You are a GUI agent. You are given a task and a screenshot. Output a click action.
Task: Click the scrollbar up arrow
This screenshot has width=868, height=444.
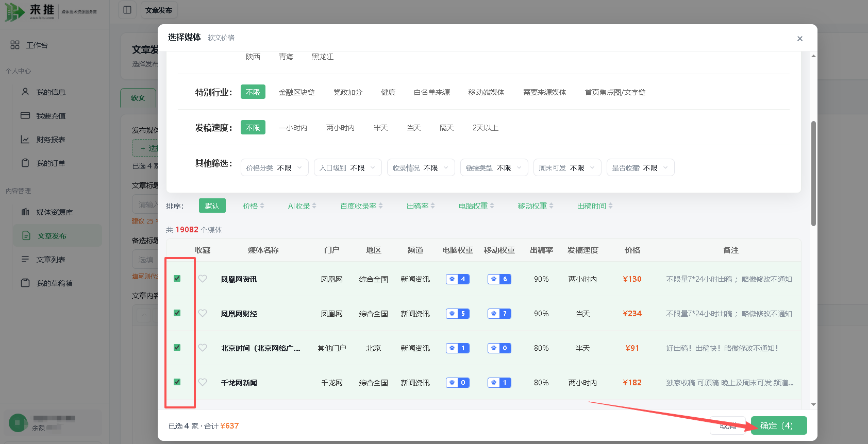(813, 56)
